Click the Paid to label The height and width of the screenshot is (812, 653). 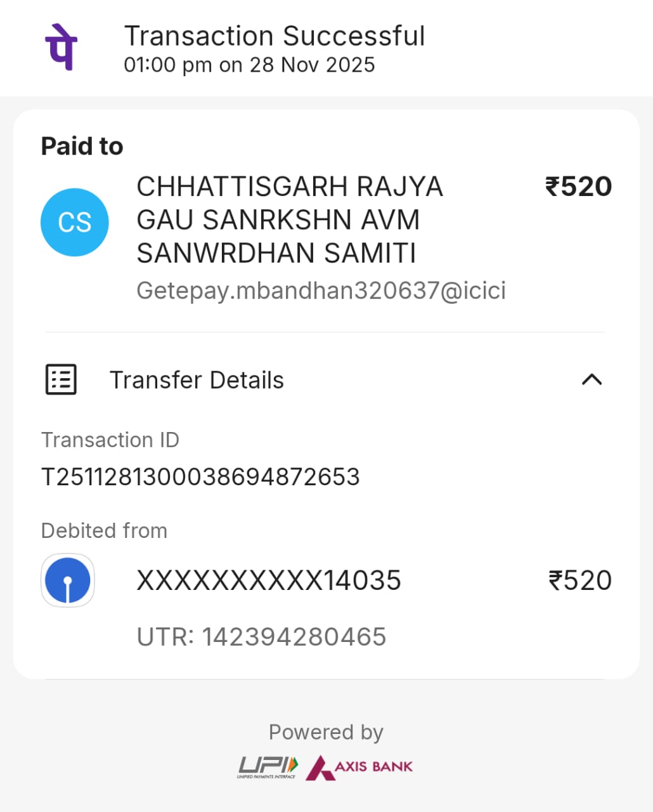tap(82, 146)
